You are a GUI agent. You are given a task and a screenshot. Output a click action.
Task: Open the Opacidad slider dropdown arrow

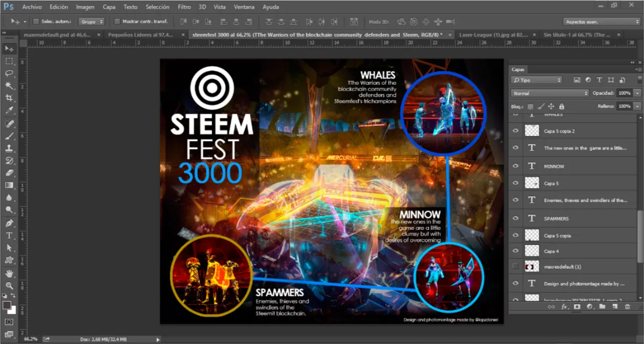click(x=637, y=93)
